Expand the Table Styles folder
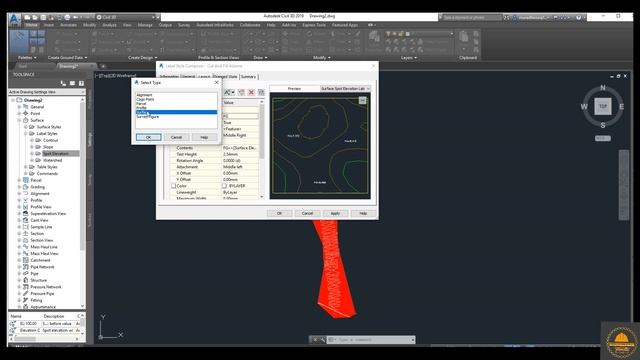This screenshot has width=640, height=360. coord(26,167)
